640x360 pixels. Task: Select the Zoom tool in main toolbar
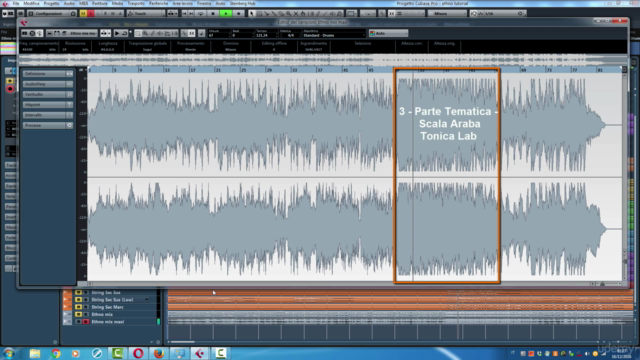tap(288, 13)
